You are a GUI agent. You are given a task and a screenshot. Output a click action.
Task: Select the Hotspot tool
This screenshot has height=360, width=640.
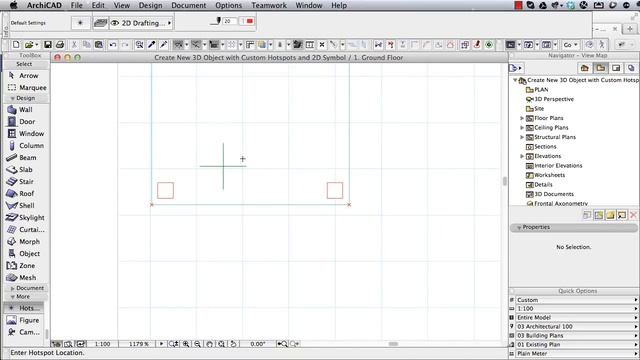(24, 308)
